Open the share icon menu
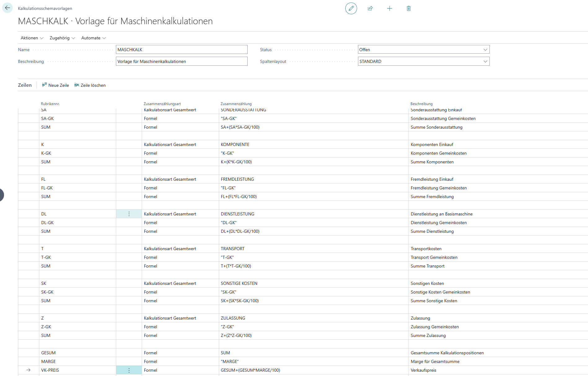The image size is (588, 376). (x=370, y=8)
